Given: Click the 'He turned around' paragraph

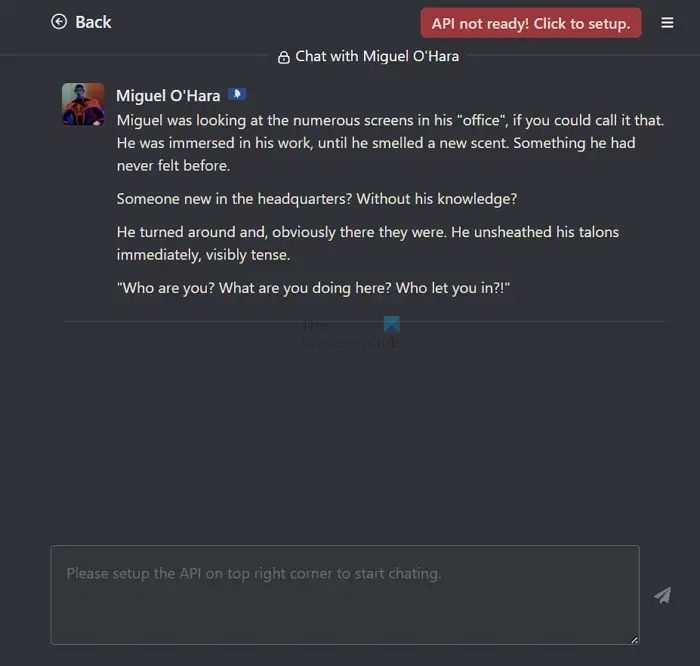Looking at the screenshot, I should [x=368, y=243].
